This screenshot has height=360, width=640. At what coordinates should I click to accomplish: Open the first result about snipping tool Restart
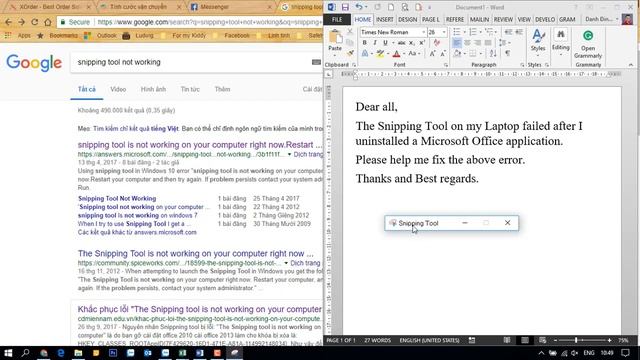(200, 145)
